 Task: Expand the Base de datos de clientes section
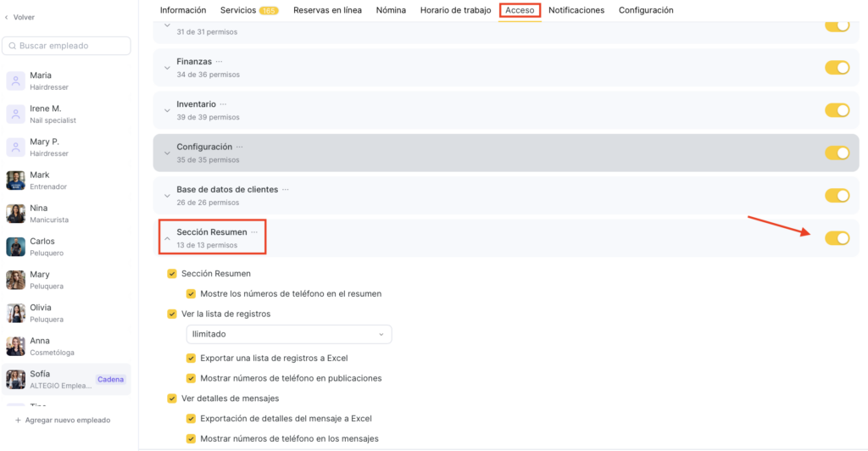point(167,196)
